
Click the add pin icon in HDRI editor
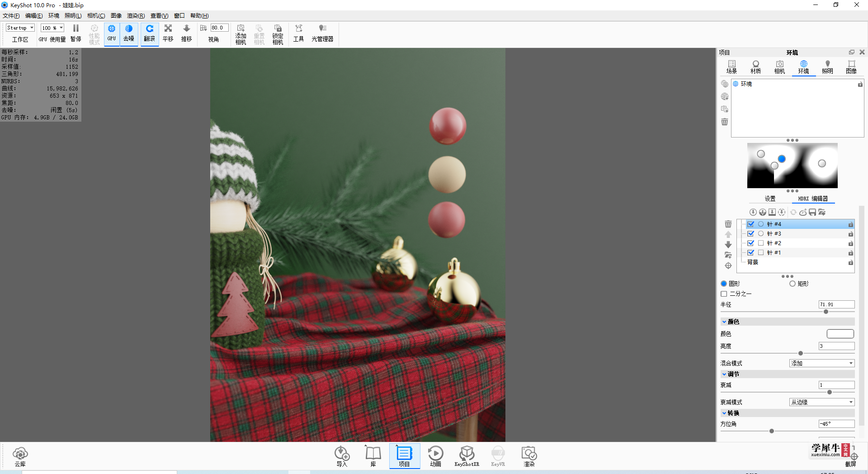point(753,212)
